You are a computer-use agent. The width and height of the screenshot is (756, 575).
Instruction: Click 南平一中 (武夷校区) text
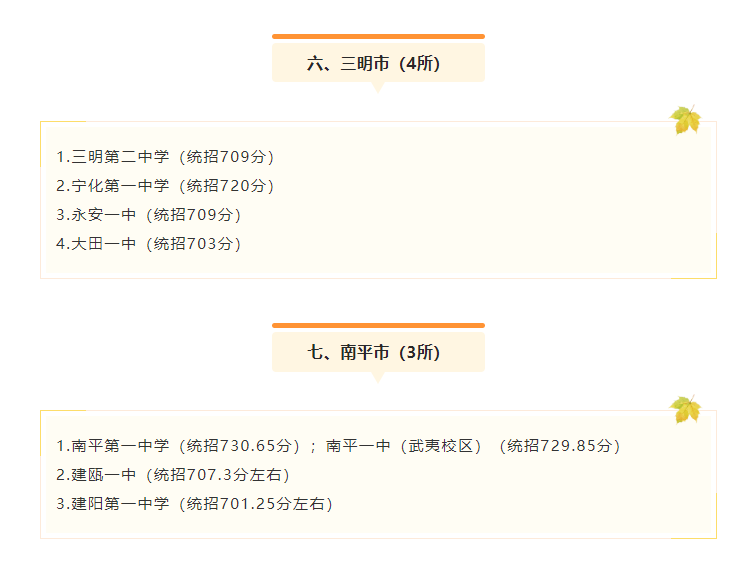pos(404,446)
